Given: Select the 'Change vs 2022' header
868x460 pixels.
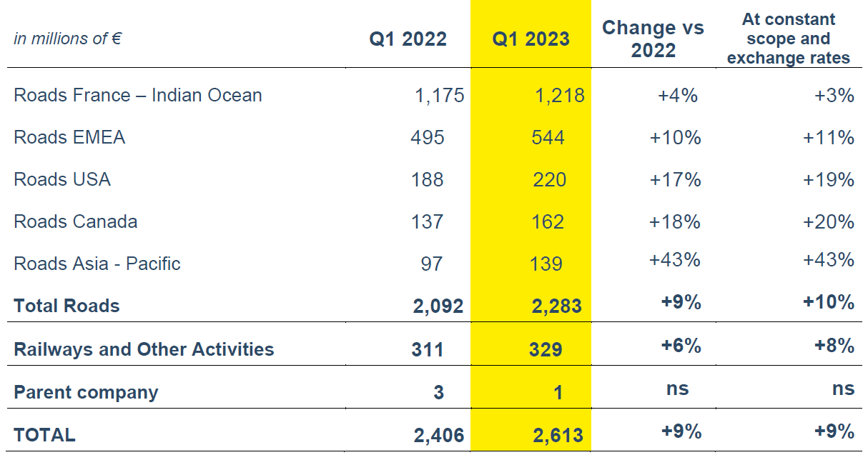Looking at the screenshot, I should [x=653, y=39].
